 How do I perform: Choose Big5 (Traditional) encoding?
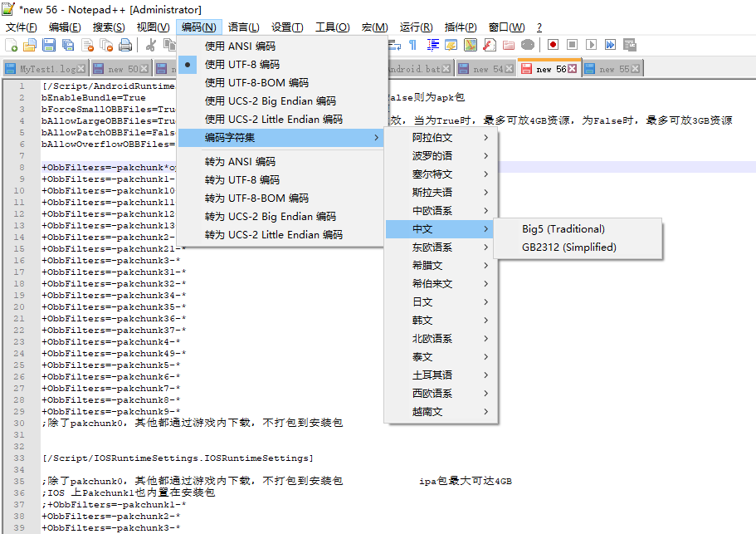click(578, 229)
